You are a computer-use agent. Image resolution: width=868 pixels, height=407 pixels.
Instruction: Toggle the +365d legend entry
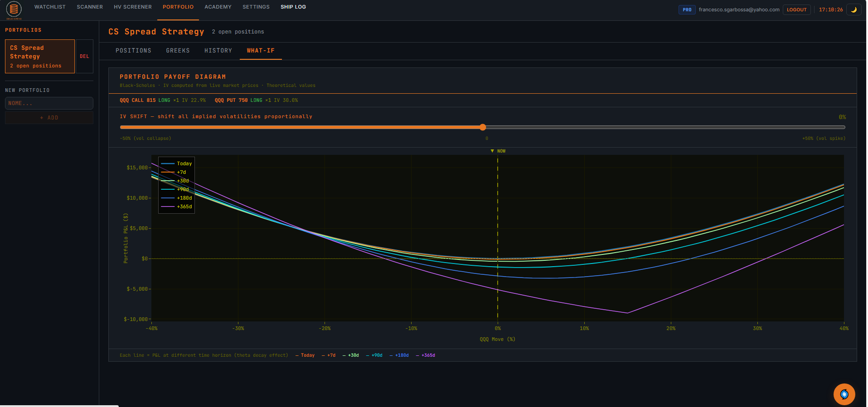pos(176,206)
